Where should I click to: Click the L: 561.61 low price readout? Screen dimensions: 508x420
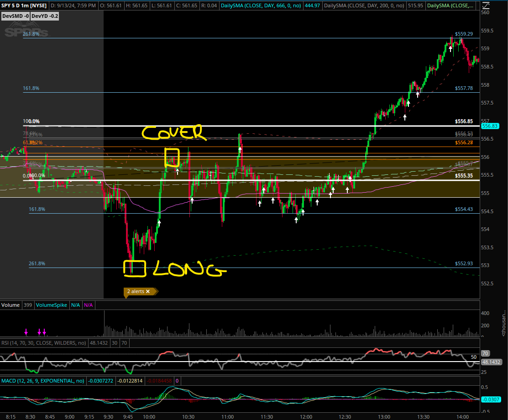click(161, 5)
